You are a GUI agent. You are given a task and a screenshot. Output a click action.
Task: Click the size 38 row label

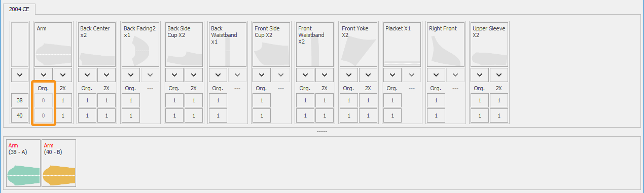(20, 100)
